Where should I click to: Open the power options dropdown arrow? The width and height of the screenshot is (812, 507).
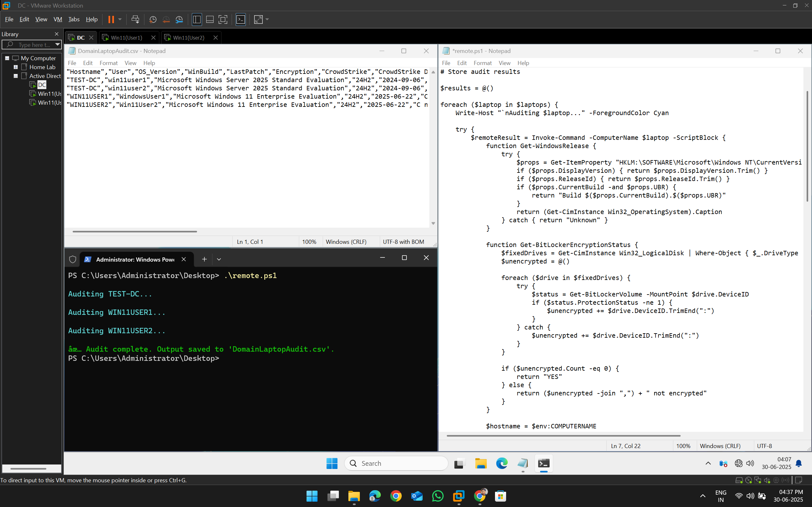[120, 19]
